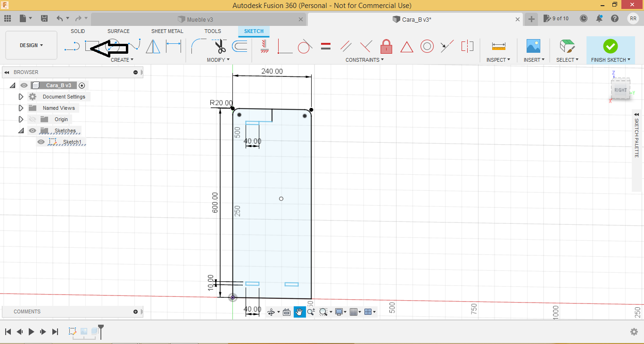Apply the Parallel constraint
This screenshot has width=644, height=344.
(346, 46)
